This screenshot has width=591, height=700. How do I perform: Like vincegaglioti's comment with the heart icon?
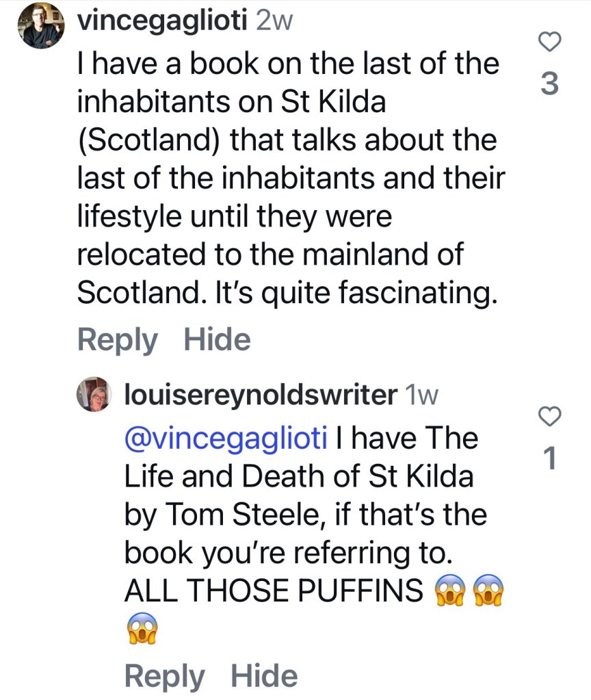(x=550, y=43)
